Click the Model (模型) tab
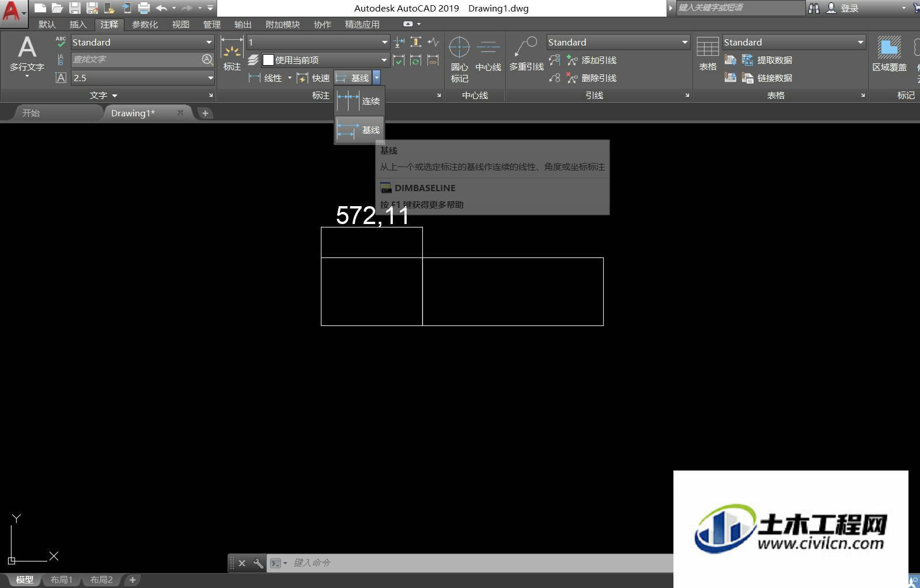 (24, 580)
